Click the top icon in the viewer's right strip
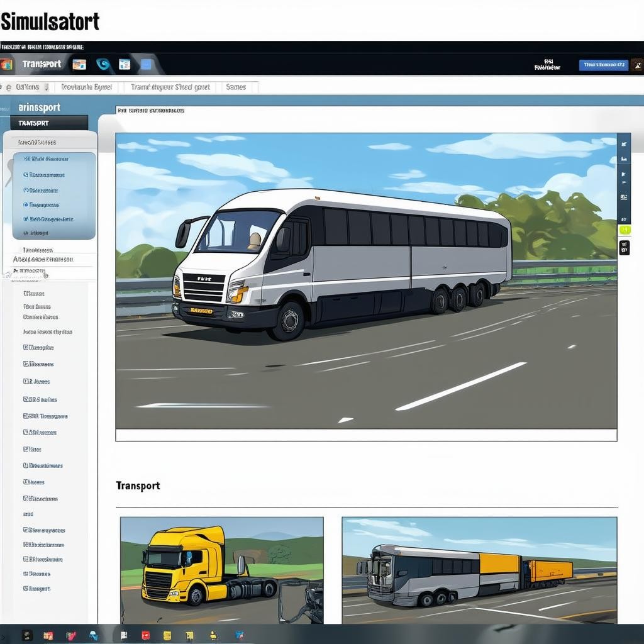The image size is (644, 644). (624, 143)
